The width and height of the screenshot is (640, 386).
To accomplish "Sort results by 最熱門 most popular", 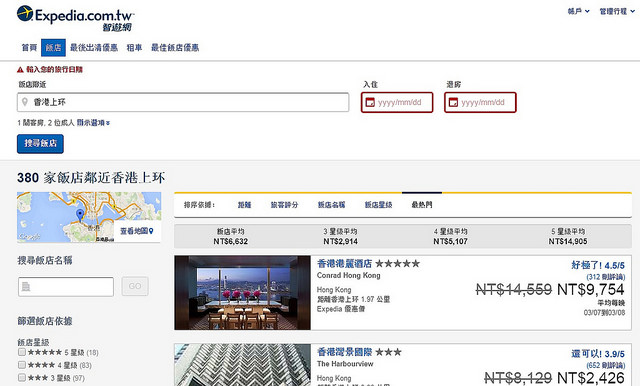I will point(422,205).
